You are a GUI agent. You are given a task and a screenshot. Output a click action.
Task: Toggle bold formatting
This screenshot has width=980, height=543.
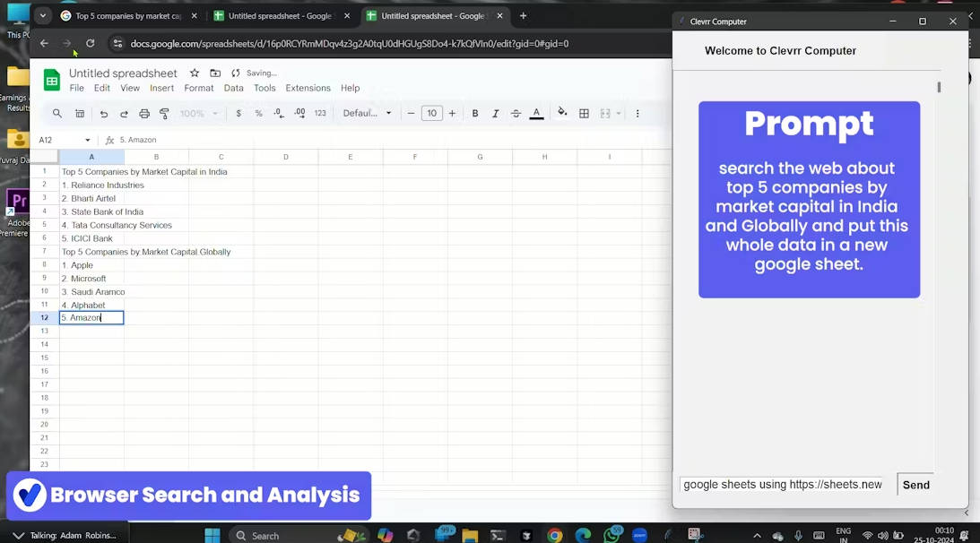[475, 114]
